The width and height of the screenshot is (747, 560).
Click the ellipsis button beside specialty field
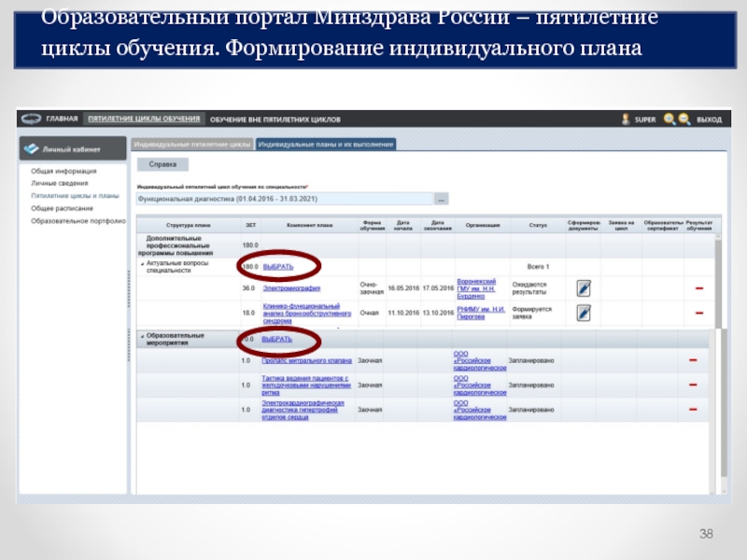point(441,199)
